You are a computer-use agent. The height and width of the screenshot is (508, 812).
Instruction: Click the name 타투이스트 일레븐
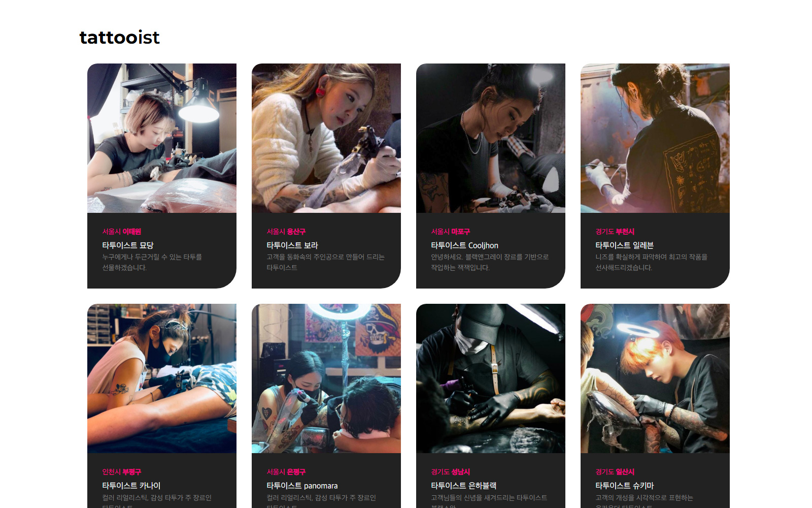tap(625, 245)
